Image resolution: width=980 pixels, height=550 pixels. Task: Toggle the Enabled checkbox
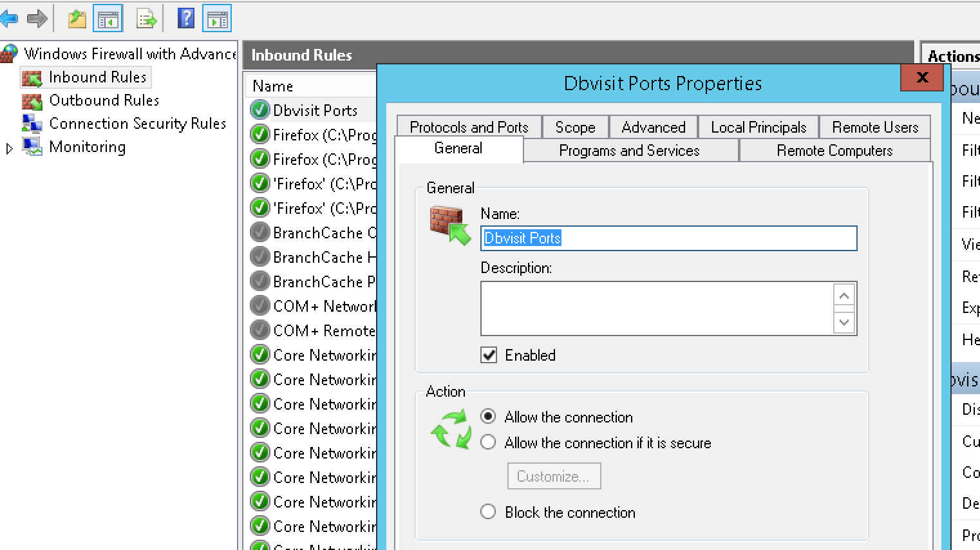489,355
